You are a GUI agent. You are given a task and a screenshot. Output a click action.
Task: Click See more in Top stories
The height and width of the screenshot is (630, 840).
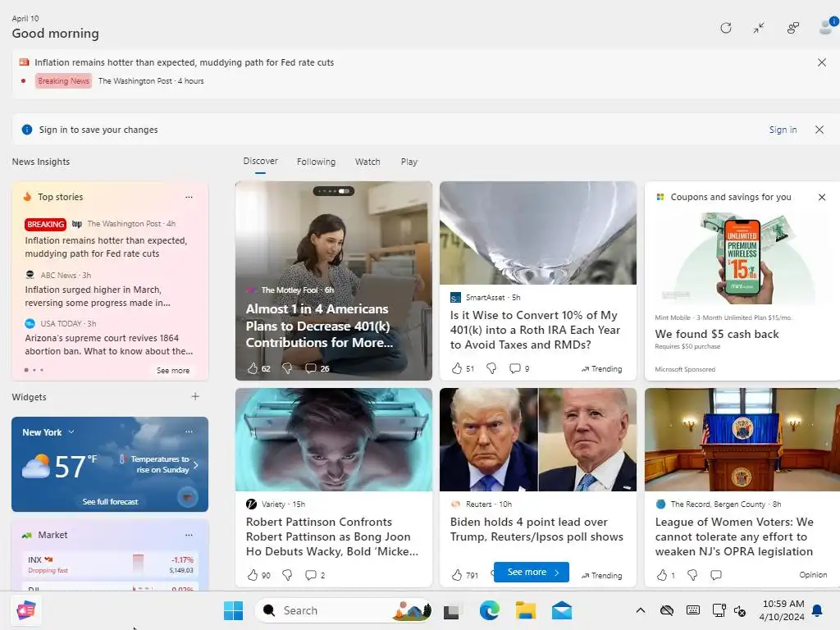click(x=173, y=370)
